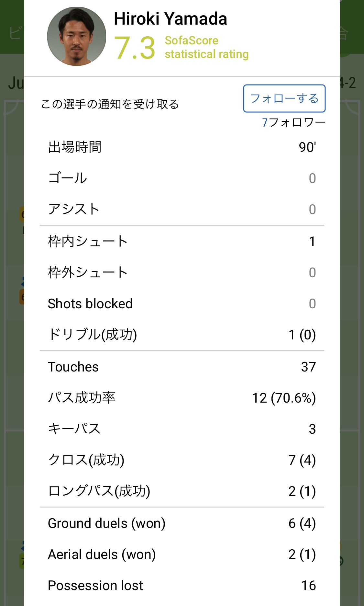This screenshot has width=364, height=606.
Task: Select the 出場時間 minutes played row
Action: tap(182, 147)
